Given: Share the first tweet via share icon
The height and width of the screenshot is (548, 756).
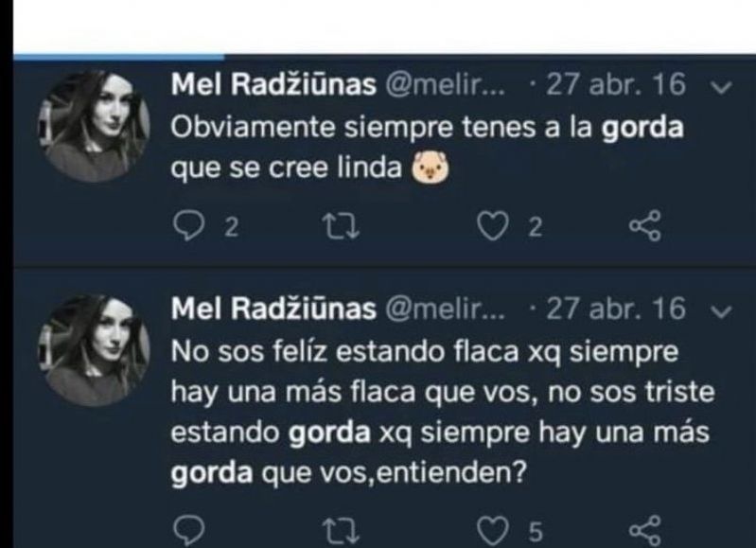Looking at the screenshot, I should coord(645,226).
